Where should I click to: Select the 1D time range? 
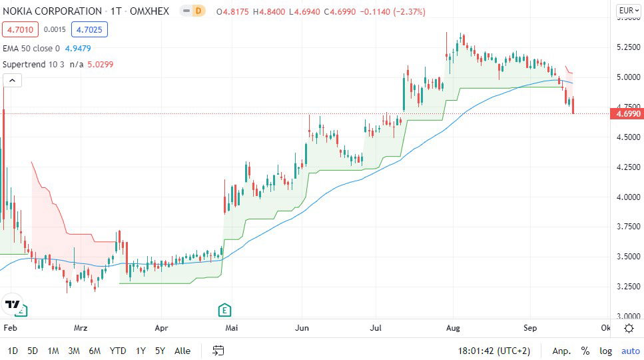click(x=13, y=351)
